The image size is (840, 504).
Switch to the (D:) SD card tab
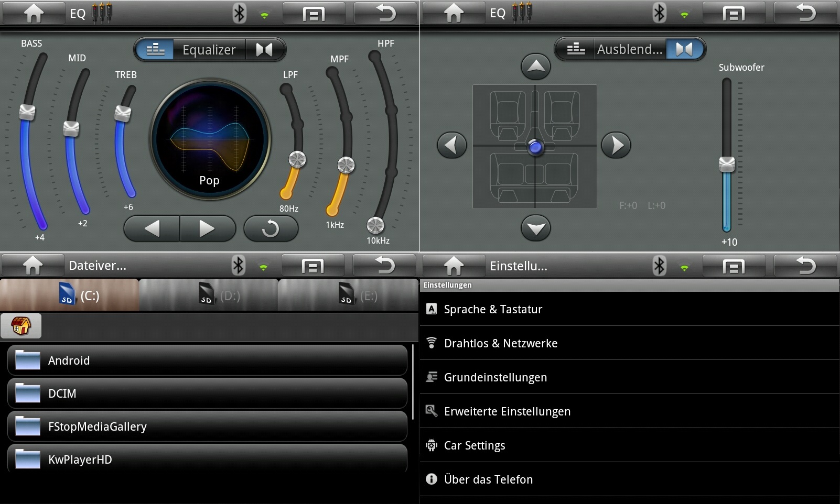tap(209, 296)
